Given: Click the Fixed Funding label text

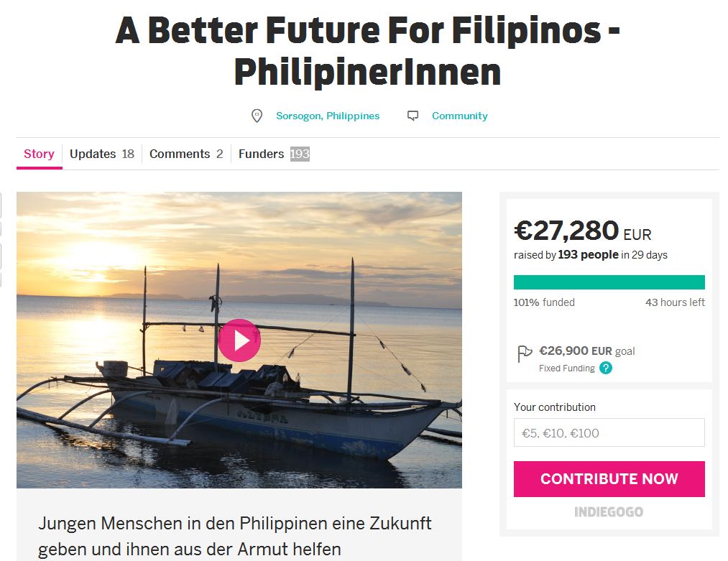Looking at the screenshot, I should 567,368.
